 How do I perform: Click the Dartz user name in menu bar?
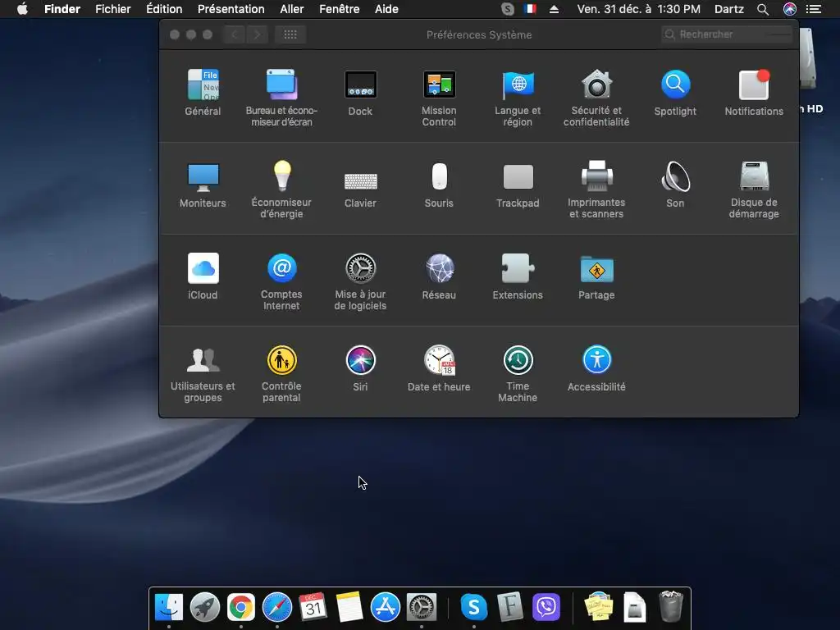pos(729,9)
